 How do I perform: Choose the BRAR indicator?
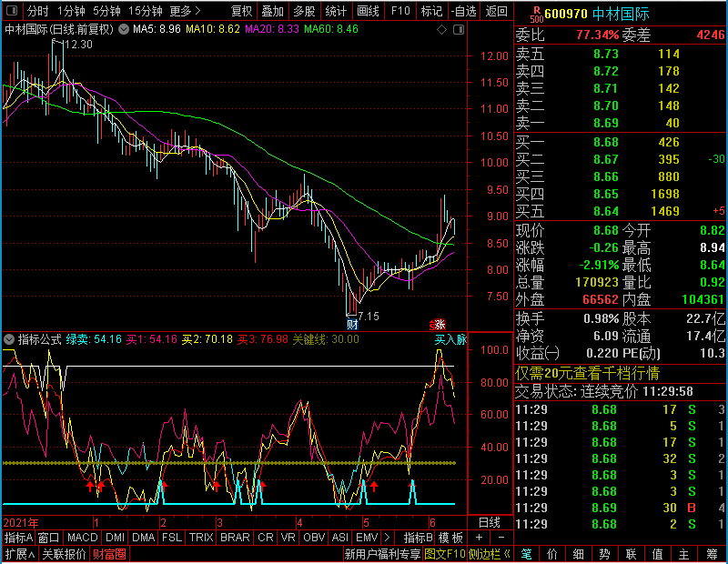235,538
